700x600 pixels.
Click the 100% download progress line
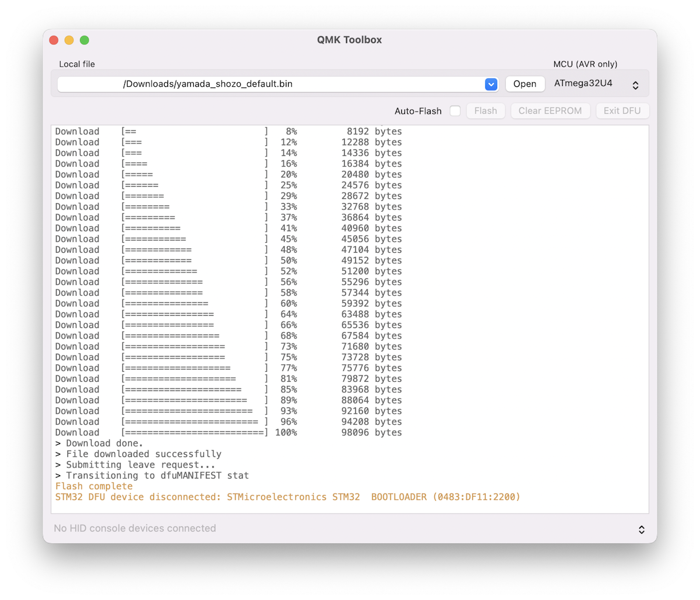coord(228,432)
